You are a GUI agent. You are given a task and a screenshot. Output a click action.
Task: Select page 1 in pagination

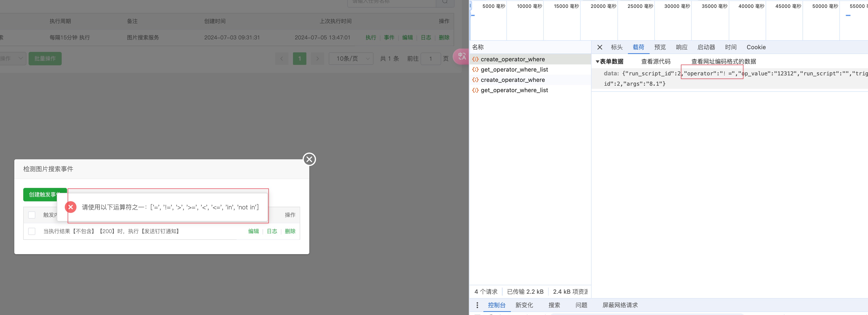pos(299,59)
